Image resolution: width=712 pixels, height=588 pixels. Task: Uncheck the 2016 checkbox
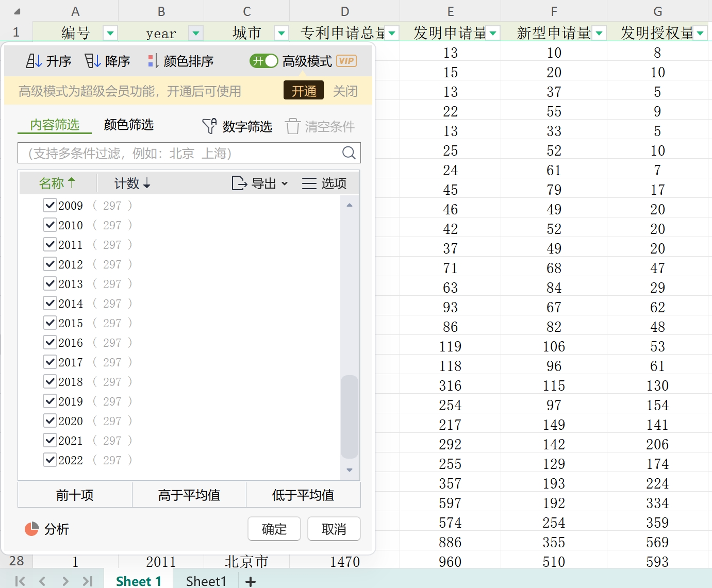(50, 342)
